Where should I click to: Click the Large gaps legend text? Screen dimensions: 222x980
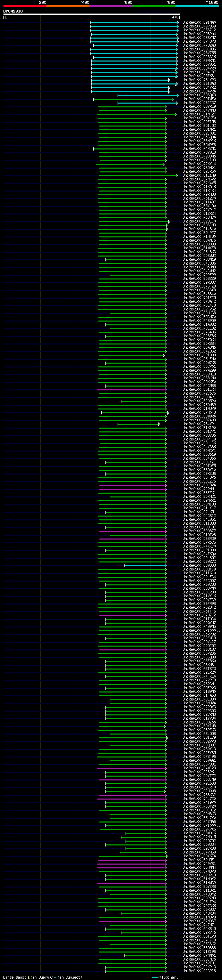click(x=43, y=977)
